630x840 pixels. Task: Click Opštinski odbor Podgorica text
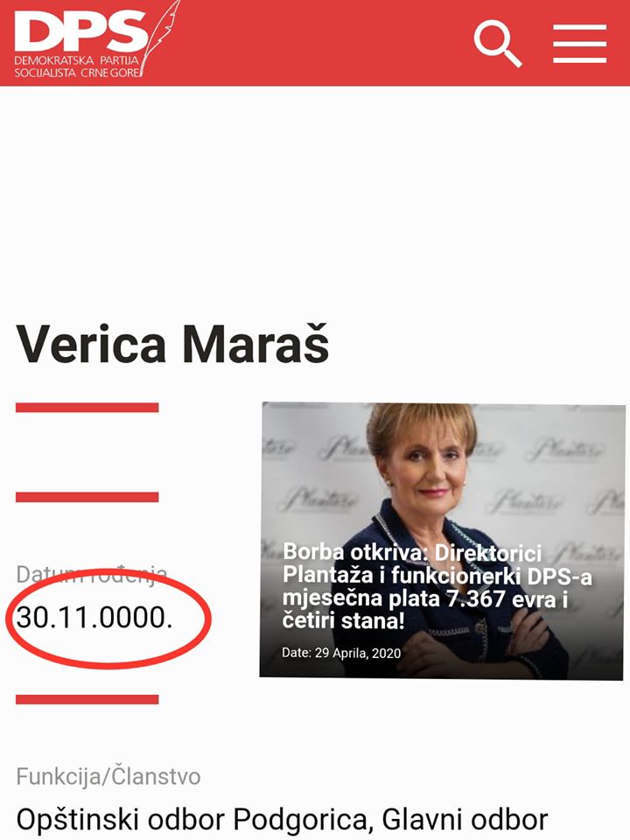point(191,820)
